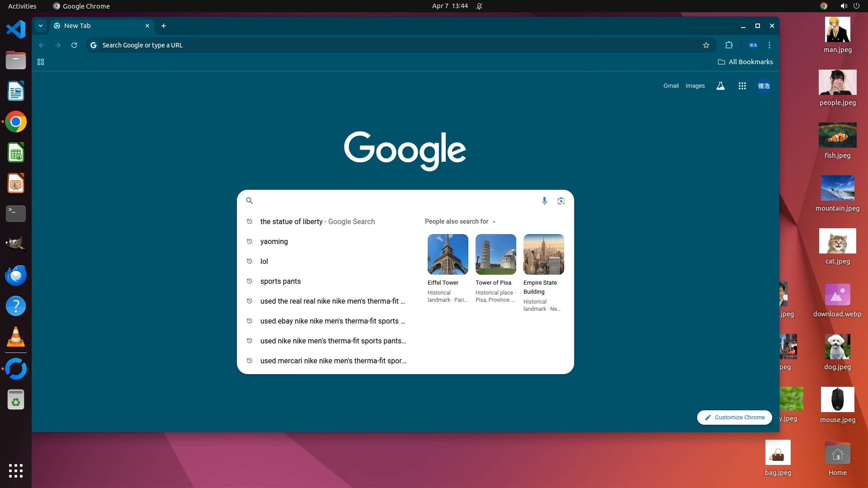
Task: Launch VLC from the dock
Action: click(16, 337)
